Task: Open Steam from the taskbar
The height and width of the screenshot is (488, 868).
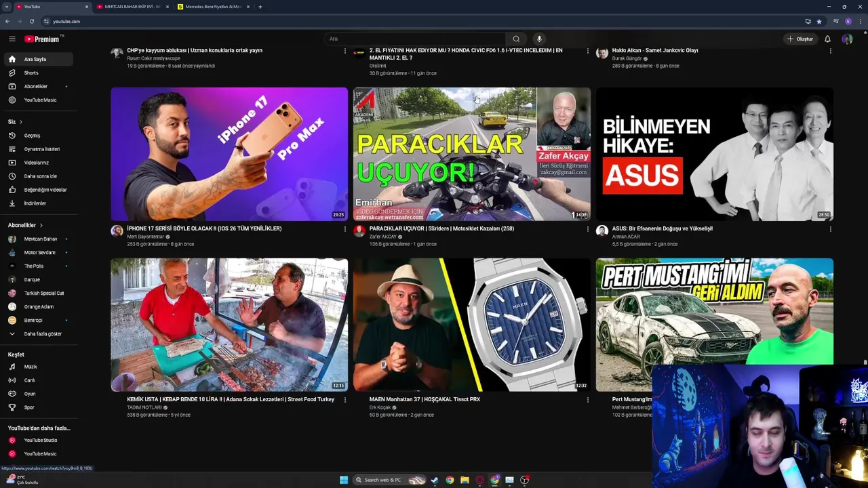Action: pyautogui.click(x=435, y=480)
